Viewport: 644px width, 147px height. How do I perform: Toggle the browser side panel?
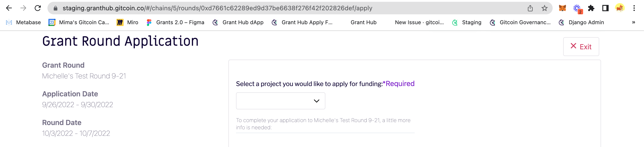[605, 8]
